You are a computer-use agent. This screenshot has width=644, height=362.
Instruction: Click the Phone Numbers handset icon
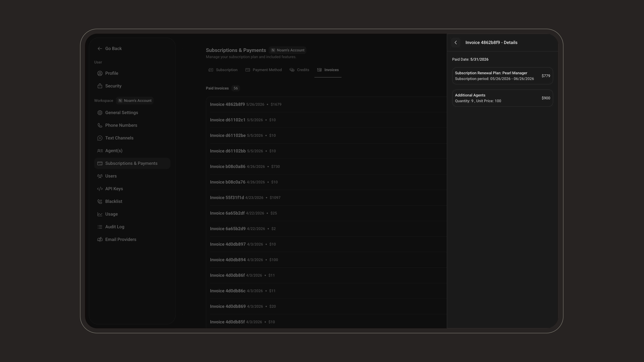(100, 125)
